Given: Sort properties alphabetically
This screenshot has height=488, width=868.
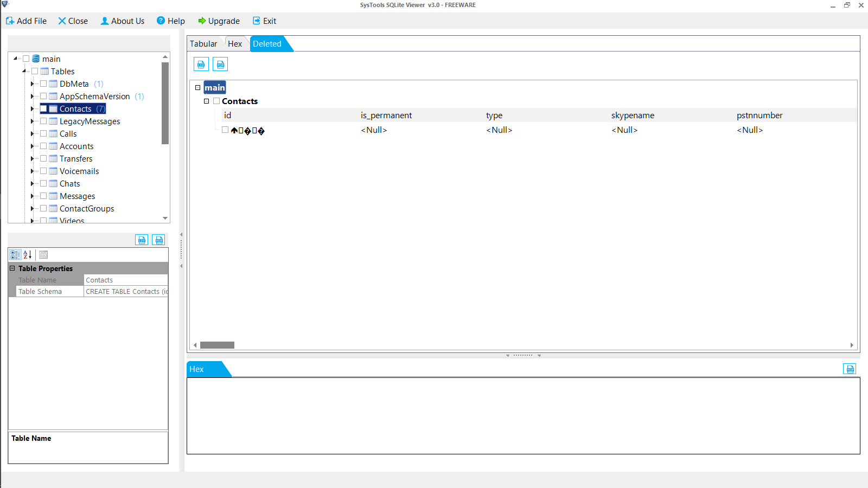Looking at the screenshot, I should pyautogui.click(x=28, y=255).
